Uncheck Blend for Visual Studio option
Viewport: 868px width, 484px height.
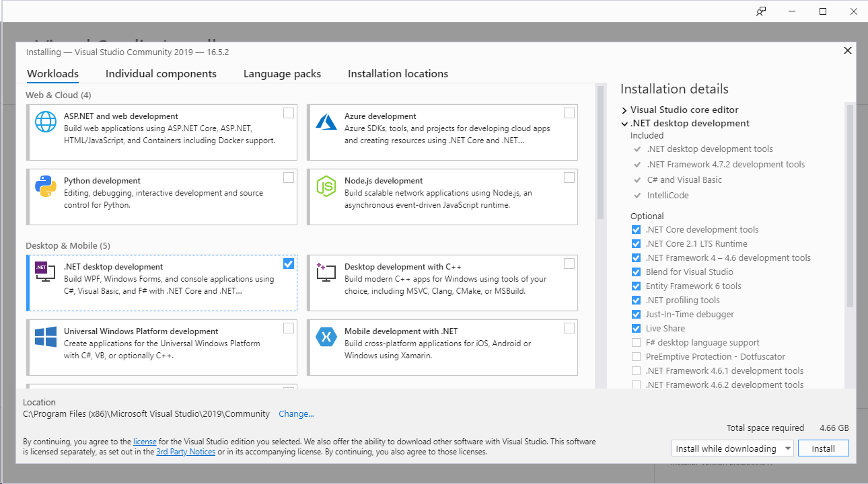(x=636, y=272)
